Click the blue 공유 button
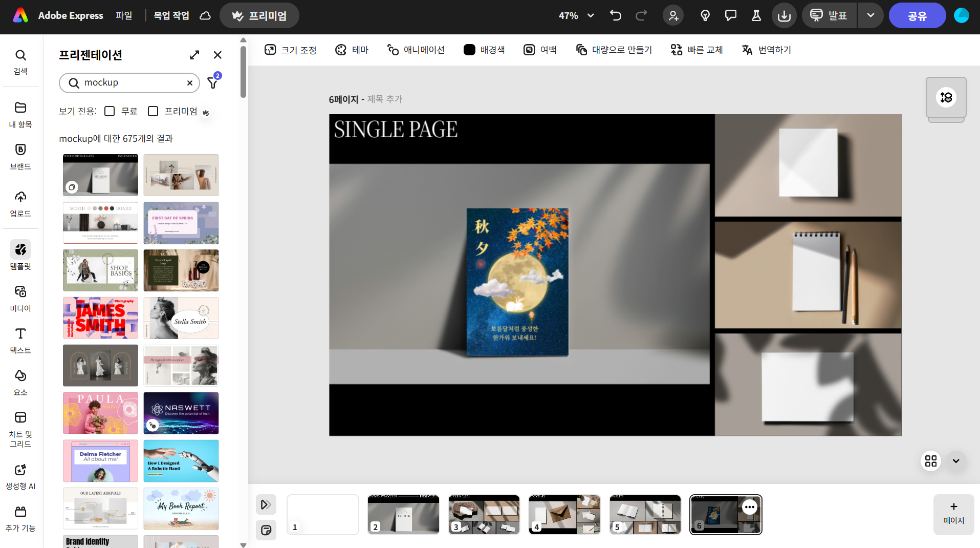Viewport: 980px width, 548px height. [917, 15]
